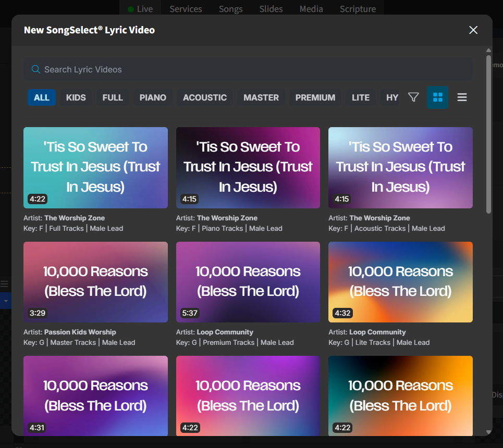The image size is (503, 448).
Task: Click scrollbar up arrow in dialog
Action: pos(488,51)
